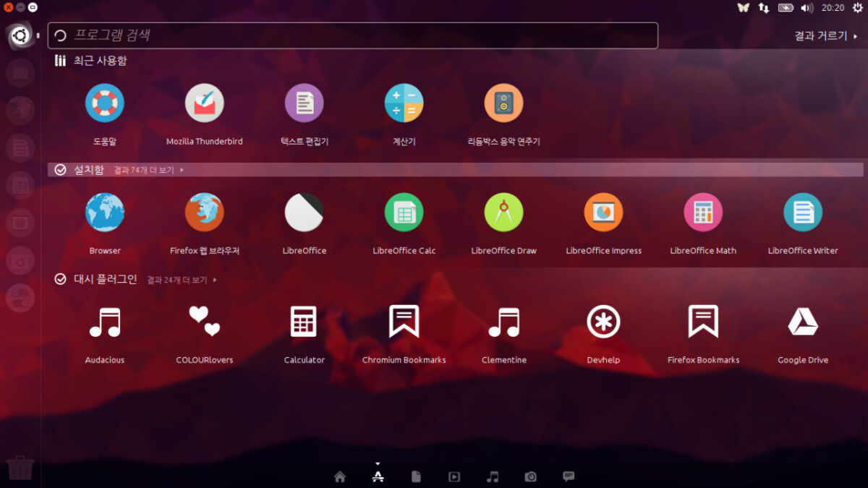Open the 도움말 help app icon
868x488 pixels.
[105, 103]
